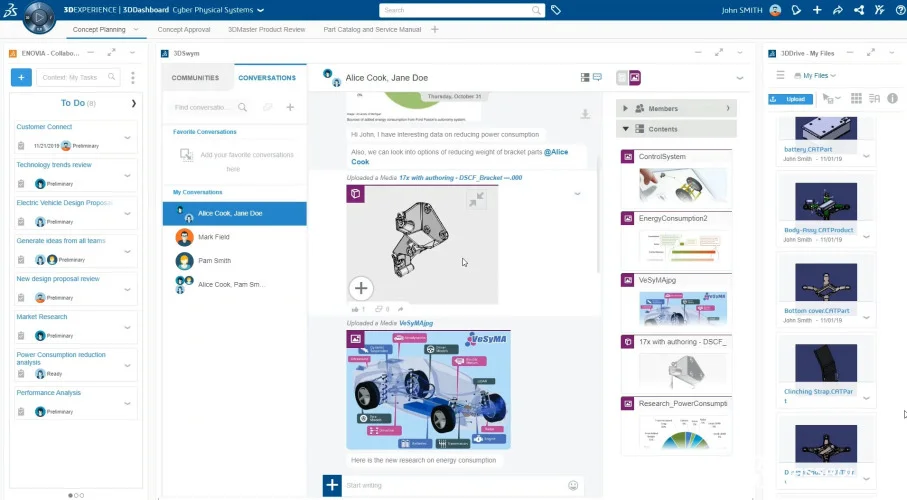Select the Mark Field conversation
The width and height of the screenshot is (907, 500).
click(214, 237)
